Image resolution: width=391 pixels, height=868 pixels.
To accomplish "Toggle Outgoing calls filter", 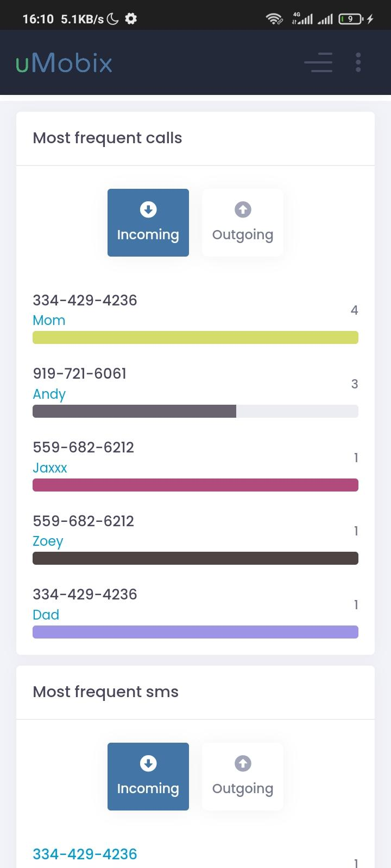I will click(242, 222).
